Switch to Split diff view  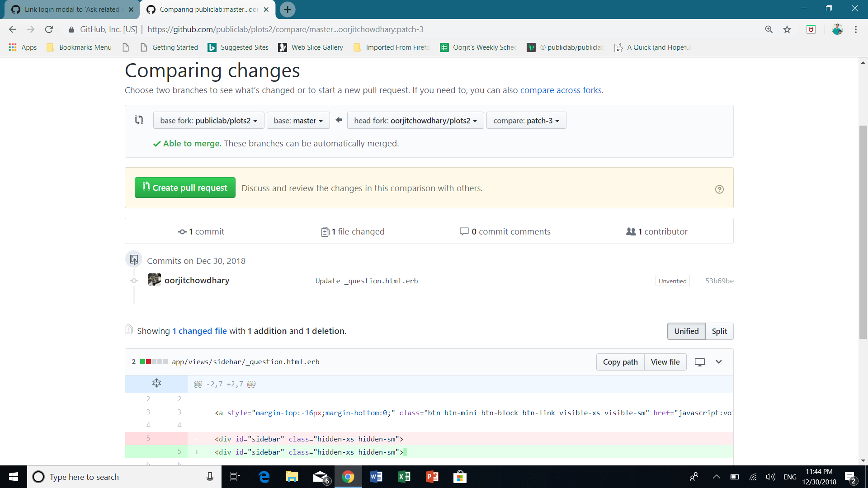click(x=719, y=331)
